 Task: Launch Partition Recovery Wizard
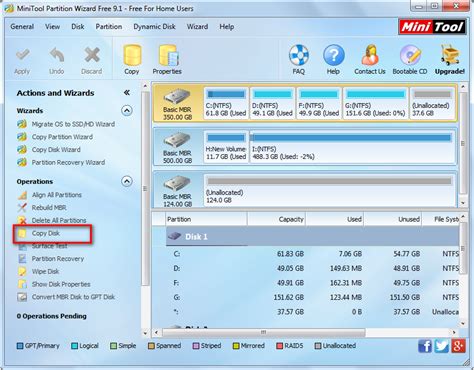point(68,162)
